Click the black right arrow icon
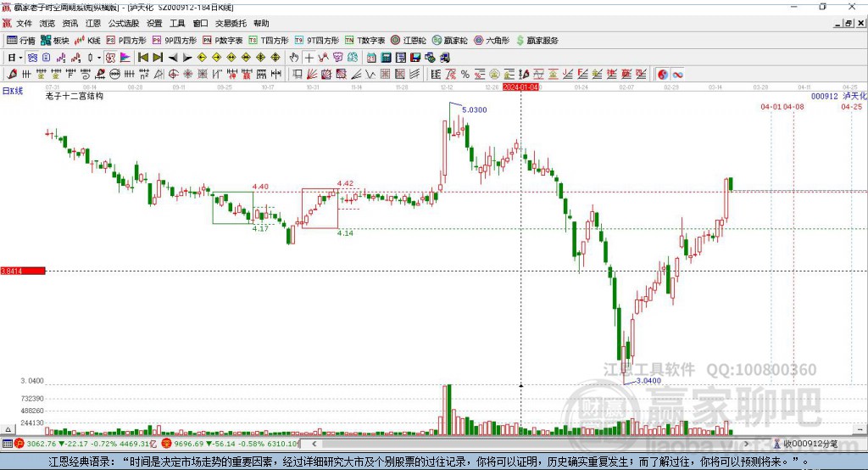868x470 pixels. pyautogui.click(x=187, y=58)
